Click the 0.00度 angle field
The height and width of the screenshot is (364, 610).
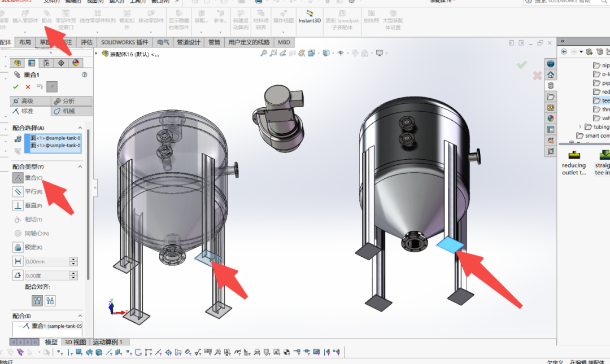click(47, 276)
